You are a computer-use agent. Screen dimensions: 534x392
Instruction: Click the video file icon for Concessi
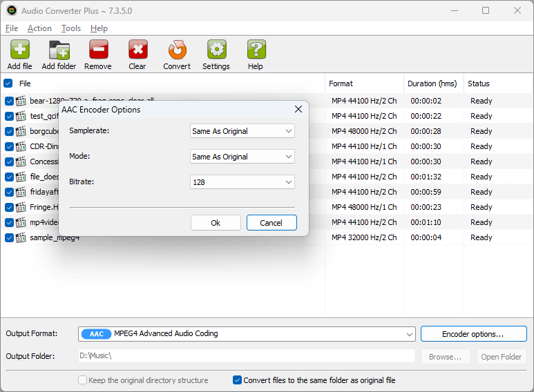(21, 161)
